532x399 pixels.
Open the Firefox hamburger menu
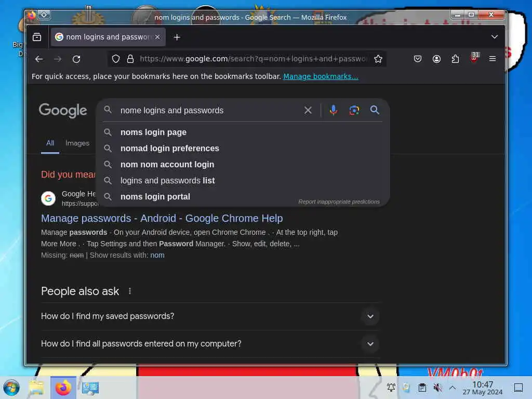(493, 59)
